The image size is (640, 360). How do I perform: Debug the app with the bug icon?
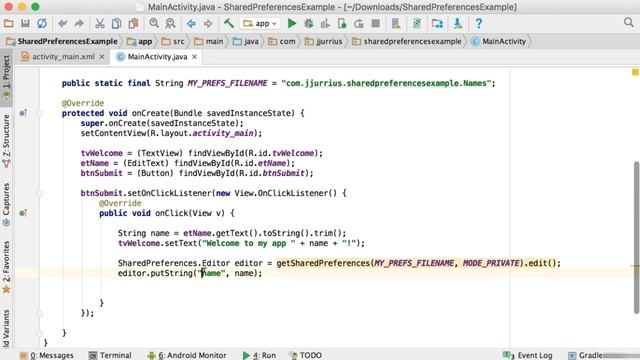(309, 23)
